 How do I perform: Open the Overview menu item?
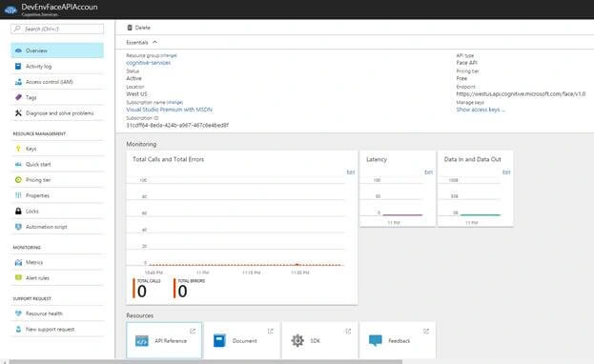[x=57, y=51]
